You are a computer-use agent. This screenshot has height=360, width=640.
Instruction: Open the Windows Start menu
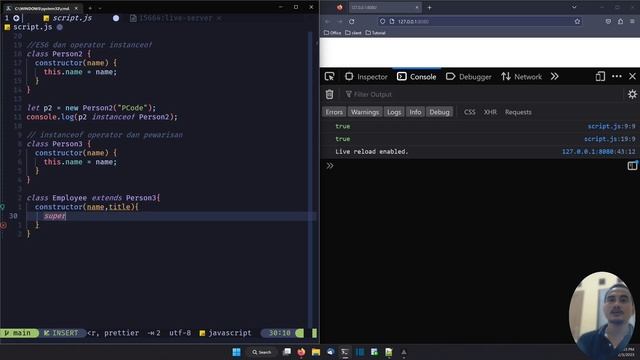pyautogui.click(x=236, y=352)
